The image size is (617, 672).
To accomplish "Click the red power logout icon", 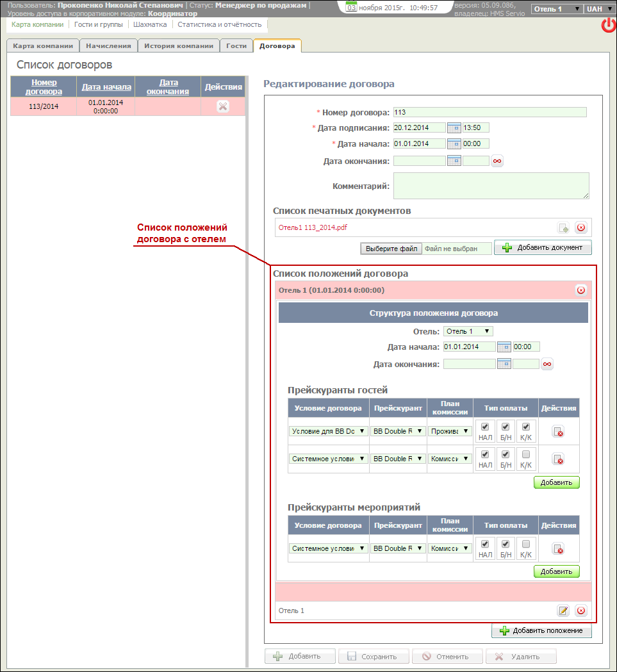I will [608, 26].
